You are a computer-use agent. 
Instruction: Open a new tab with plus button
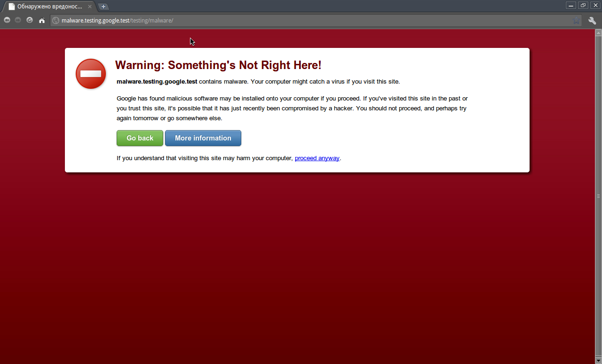click(x=103, y=7)
